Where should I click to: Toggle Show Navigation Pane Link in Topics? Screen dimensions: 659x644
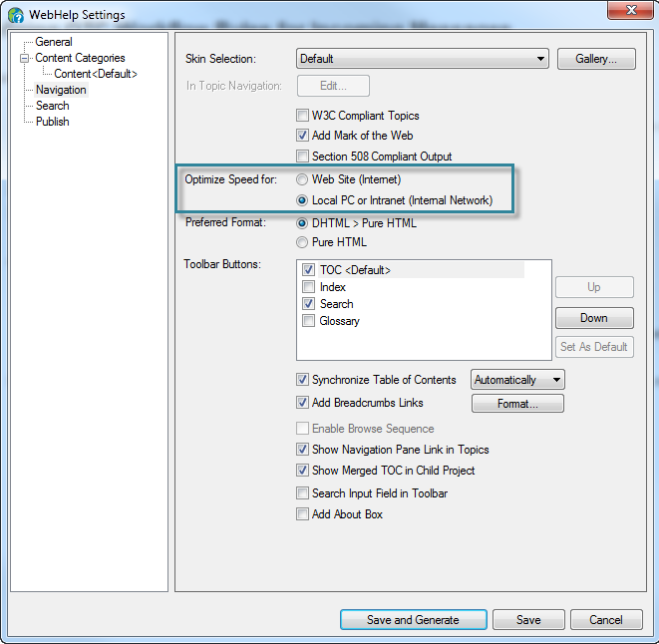(302, 450)
